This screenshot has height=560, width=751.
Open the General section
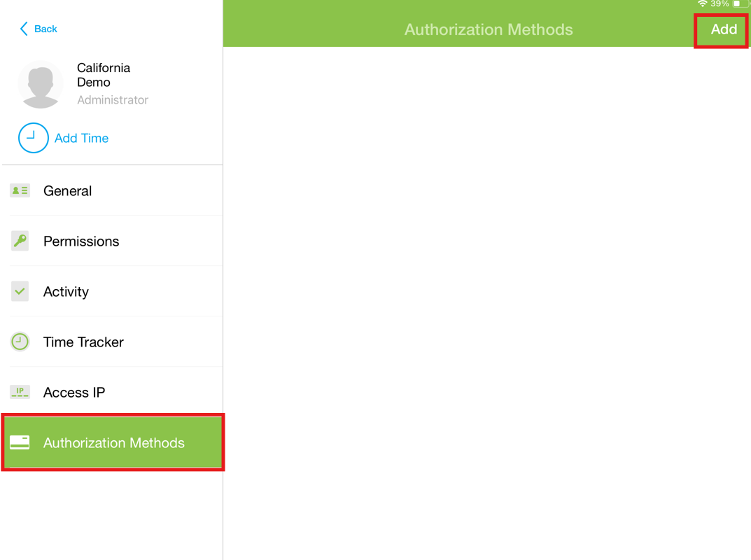tap(113, 190)
